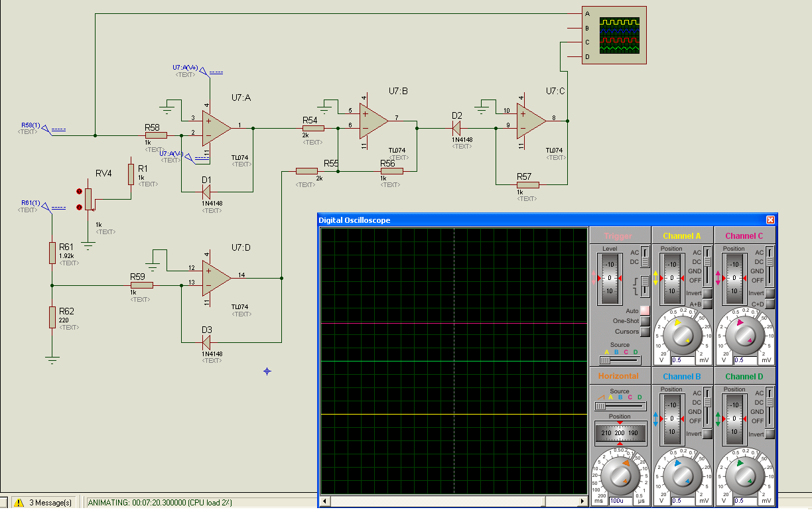Click the Trigger Level thumbwheel
The height and width of the screenshot is (526, 812).
[610, 279]
